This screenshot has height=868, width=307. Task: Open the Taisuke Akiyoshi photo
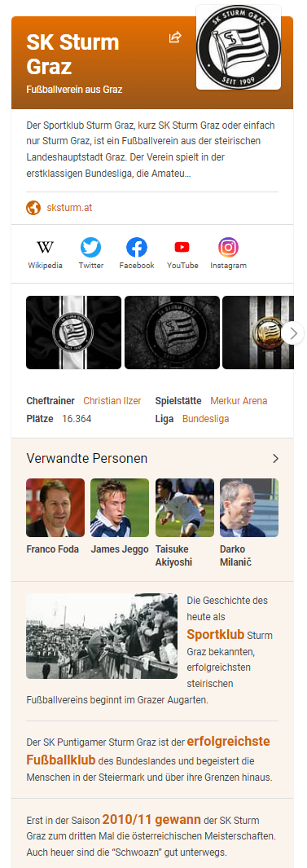coord(185,508)
